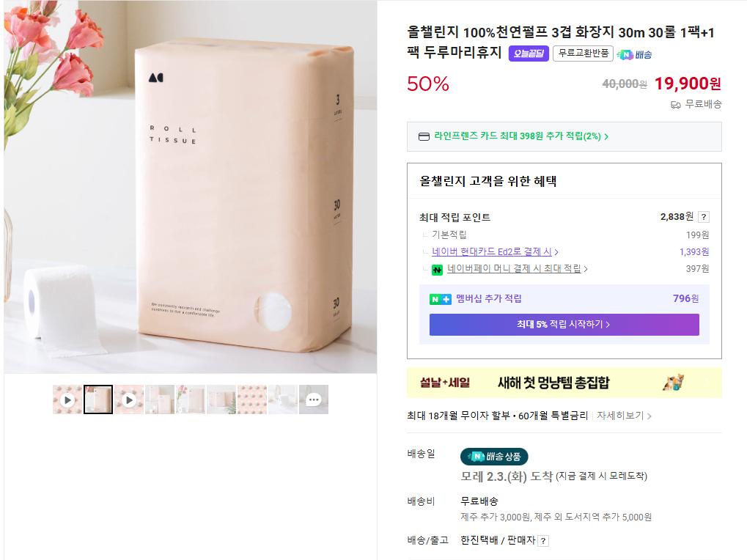Screen dimensions: 747x560
Task: Click the N+ membership badge icon
Action: tap(440, 299)
